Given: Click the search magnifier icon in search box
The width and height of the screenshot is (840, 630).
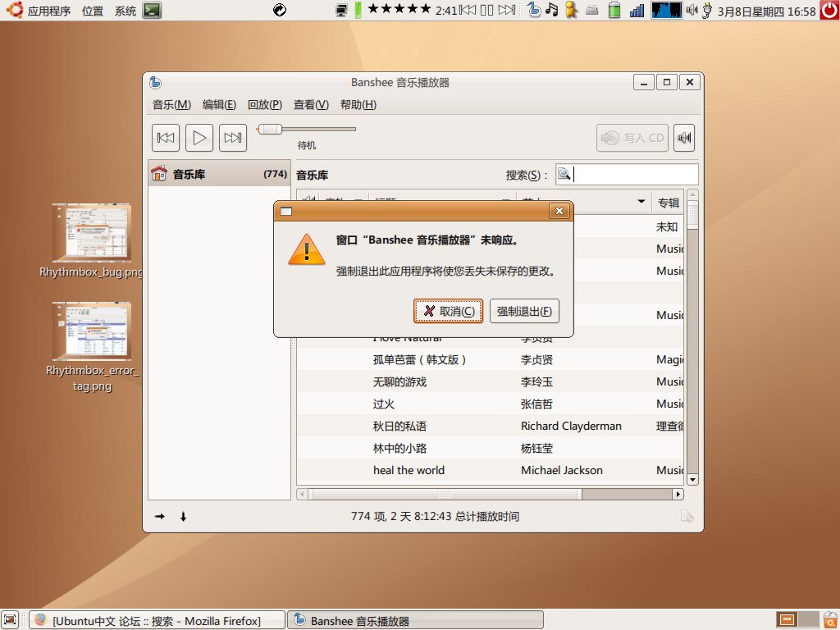Looking at the screenshot, I should [564, 174].
